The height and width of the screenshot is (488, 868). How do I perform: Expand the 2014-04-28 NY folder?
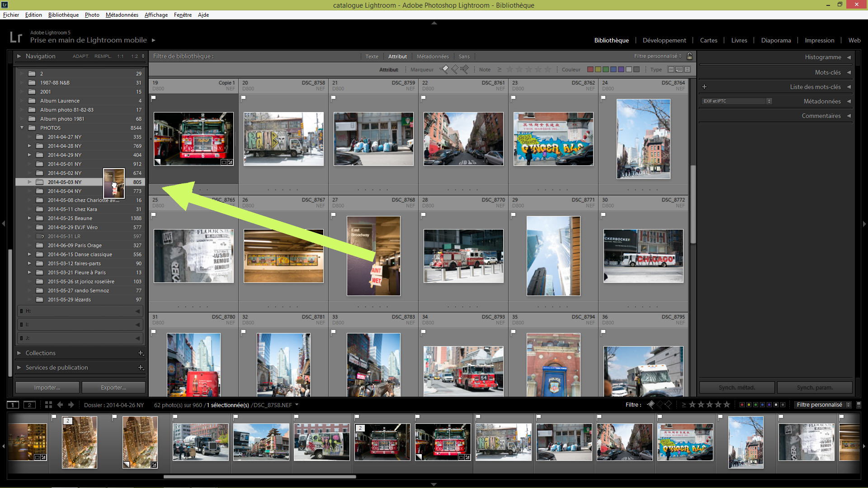(29, 146)
